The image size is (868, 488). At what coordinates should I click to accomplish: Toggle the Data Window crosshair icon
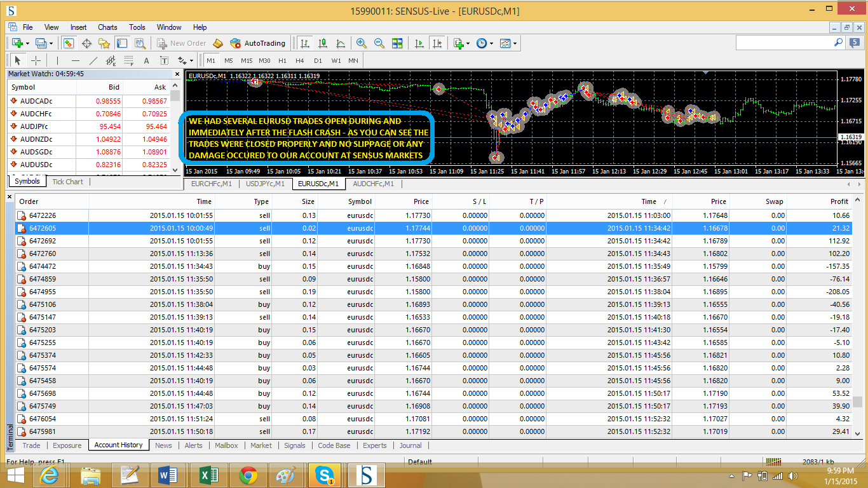click(86, 43)
